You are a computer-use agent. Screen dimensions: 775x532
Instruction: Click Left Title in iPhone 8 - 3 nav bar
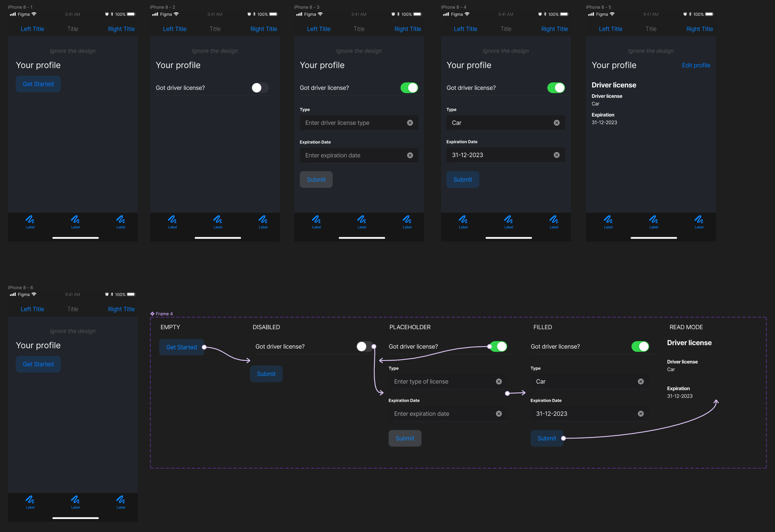click(319, 29)
